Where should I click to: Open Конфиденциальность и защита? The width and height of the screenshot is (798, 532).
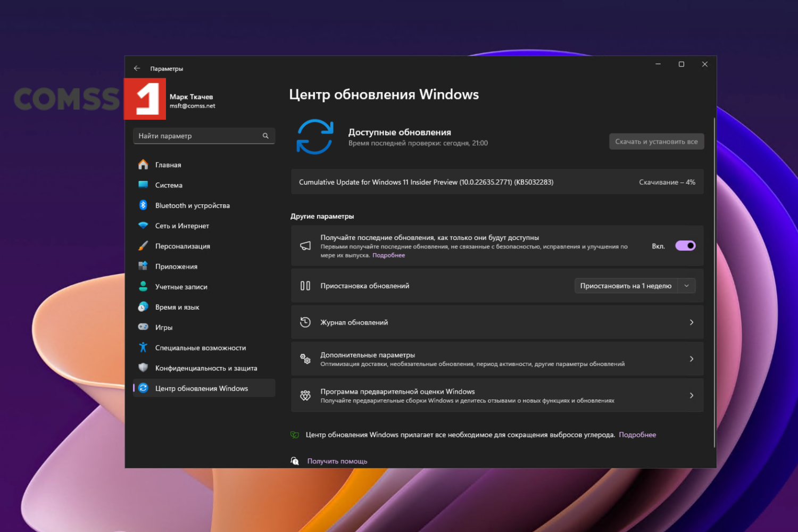(x=204, y=368)
